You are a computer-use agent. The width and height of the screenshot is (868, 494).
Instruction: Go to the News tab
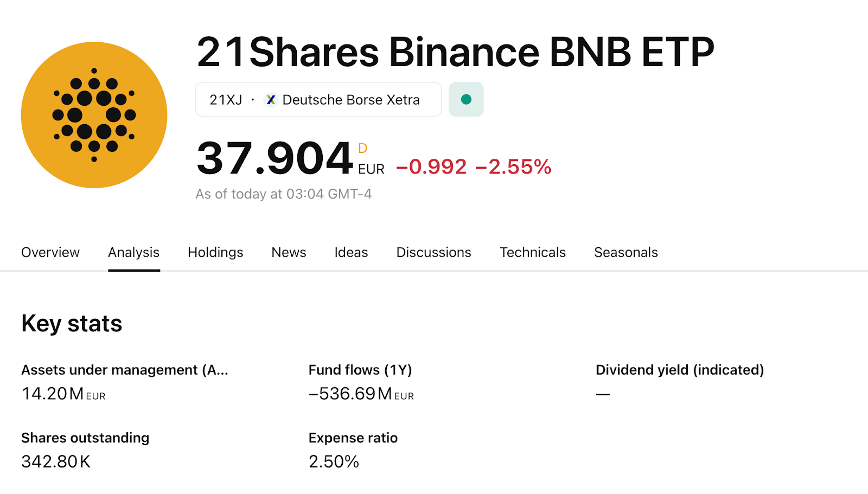(289, 252)
